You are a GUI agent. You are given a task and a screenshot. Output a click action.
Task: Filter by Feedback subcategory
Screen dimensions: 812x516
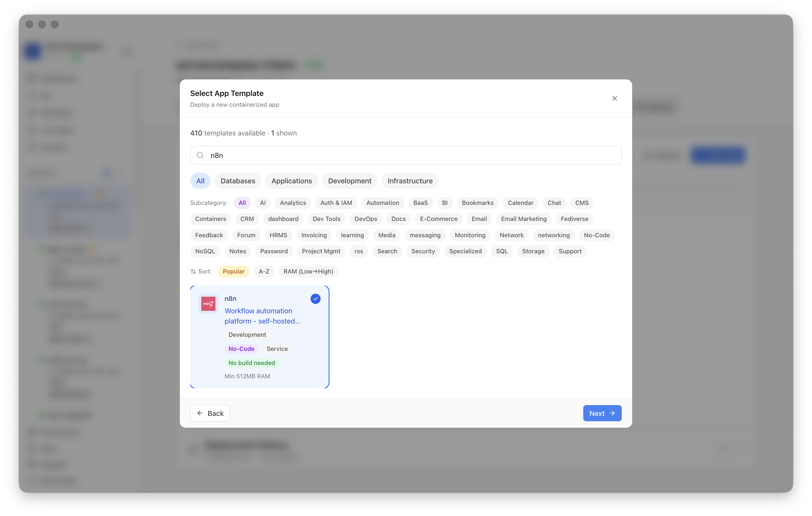coord(209,235)
